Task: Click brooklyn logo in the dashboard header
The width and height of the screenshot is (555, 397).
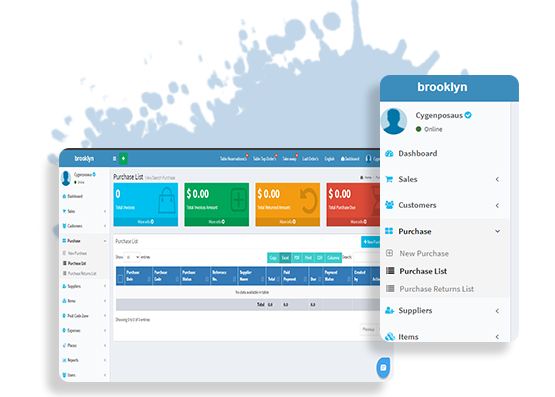Action: pyautogui.click(x=84, y=159)
